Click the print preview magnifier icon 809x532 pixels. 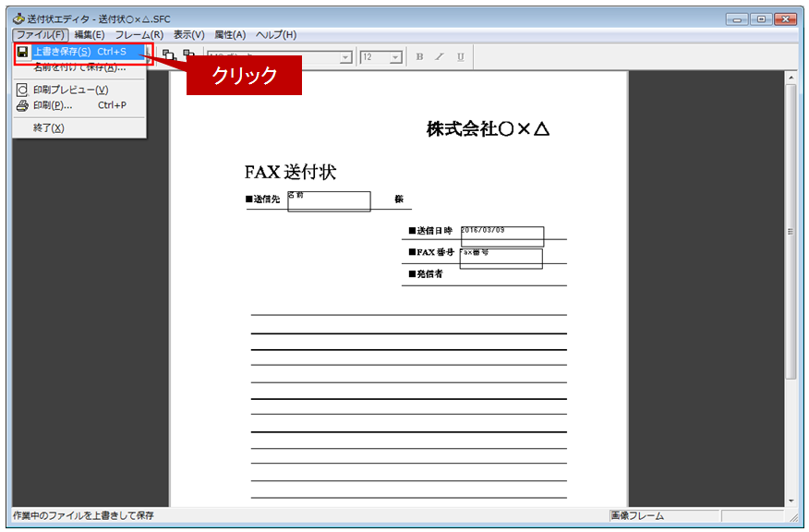click(22, 90)
